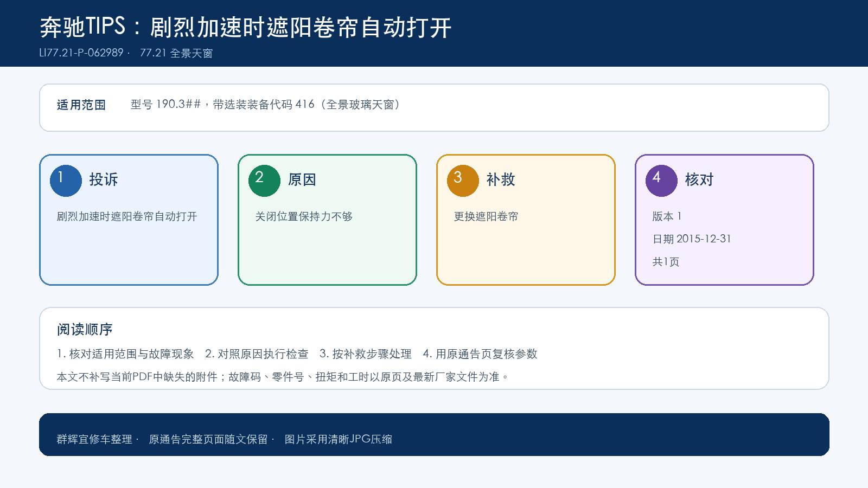Select the 原因 card heading
The height and width of the screenshot is (488, 868).
point(302,179)
